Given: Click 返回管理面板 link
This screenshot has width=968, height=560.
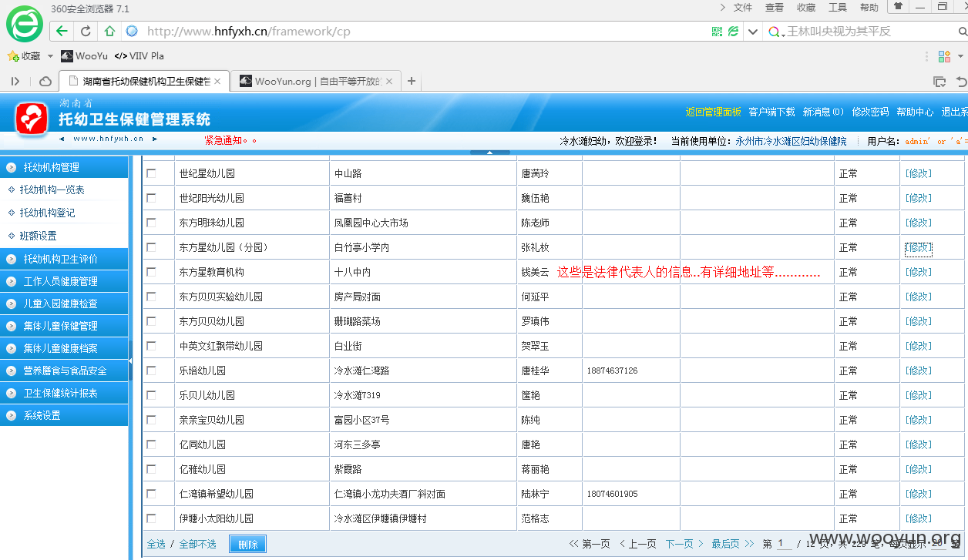Looking at the screenshot, I should click(x=714, y=112).
